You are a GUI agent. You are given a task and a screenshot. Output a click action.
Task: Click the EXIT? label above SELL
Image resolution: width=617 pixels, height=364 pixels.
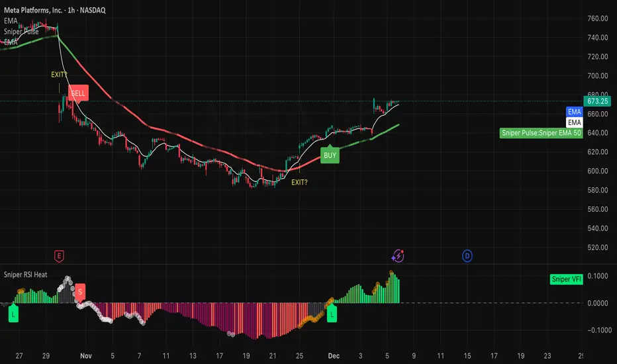tap(59, 74)
